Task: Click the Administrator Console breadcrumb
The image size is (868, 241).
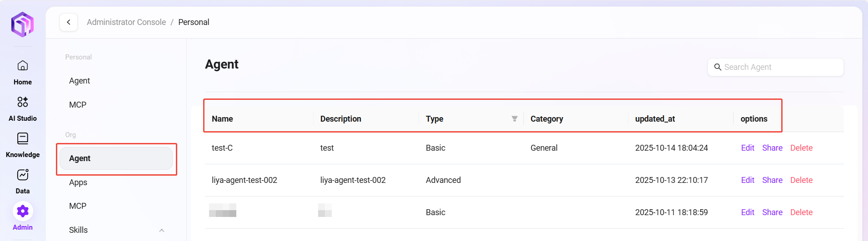Action: click(x=126, y=22)
